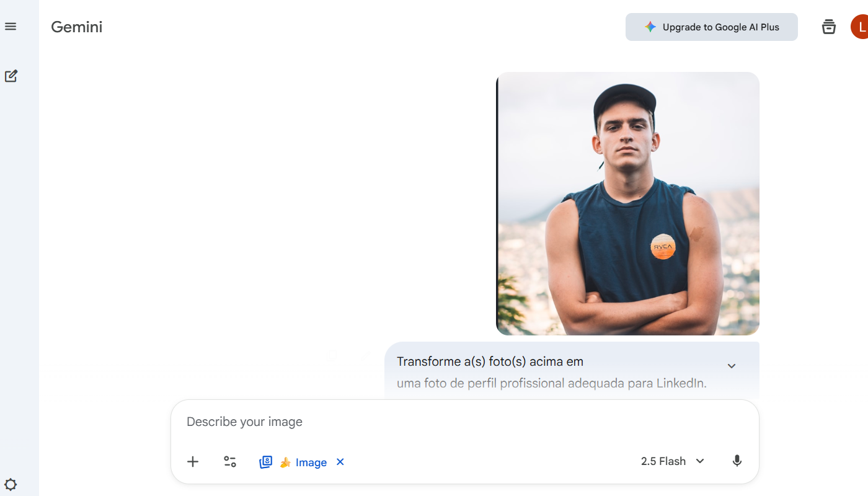Click Upgrade to Google AI Plus

pyautogui.click(x=711, y=27)
